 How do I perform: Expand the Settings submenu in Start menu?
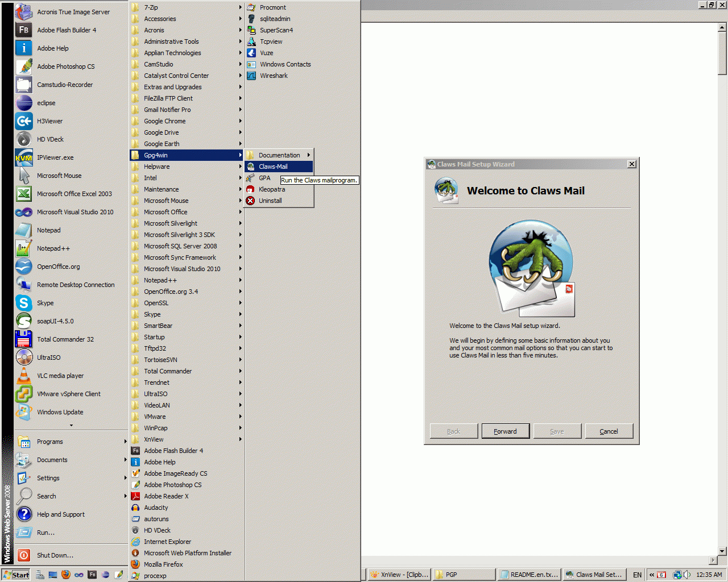pos(72,478)
